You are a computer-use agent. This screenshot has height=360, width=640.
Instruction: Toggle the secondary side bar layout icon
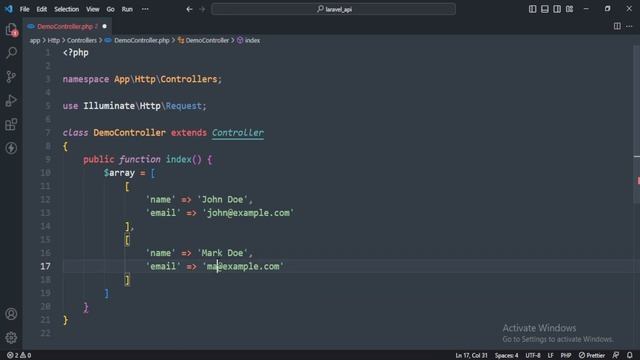coord(557,9)
